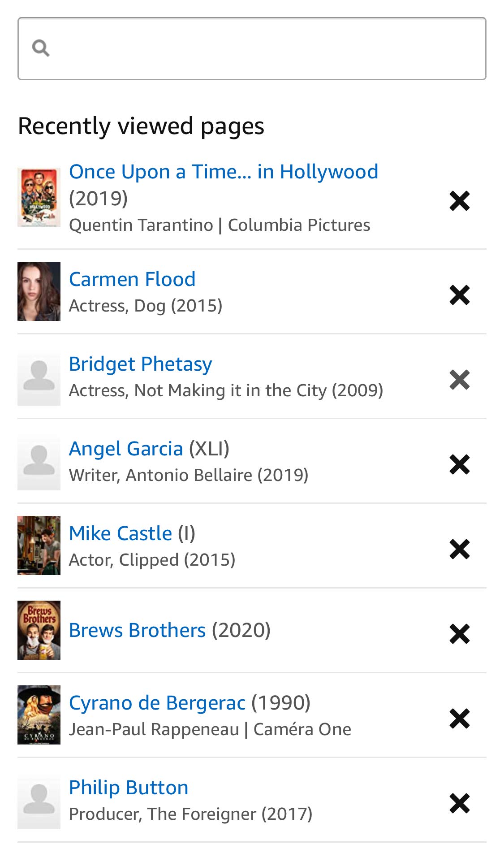Go to Bridget Phetasy's profile
This screenshot has width=504, height=853.
140,364
